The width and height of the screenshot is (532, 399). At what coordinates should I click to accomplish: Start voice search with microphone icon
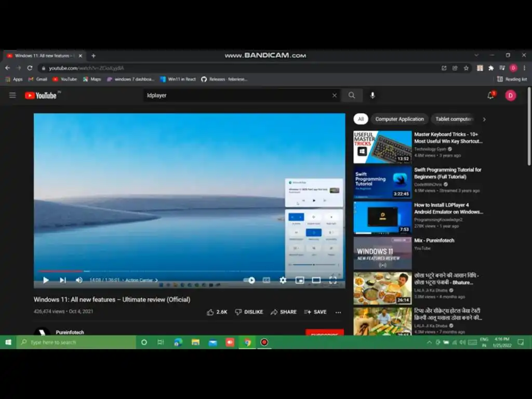tap(372, 96)
